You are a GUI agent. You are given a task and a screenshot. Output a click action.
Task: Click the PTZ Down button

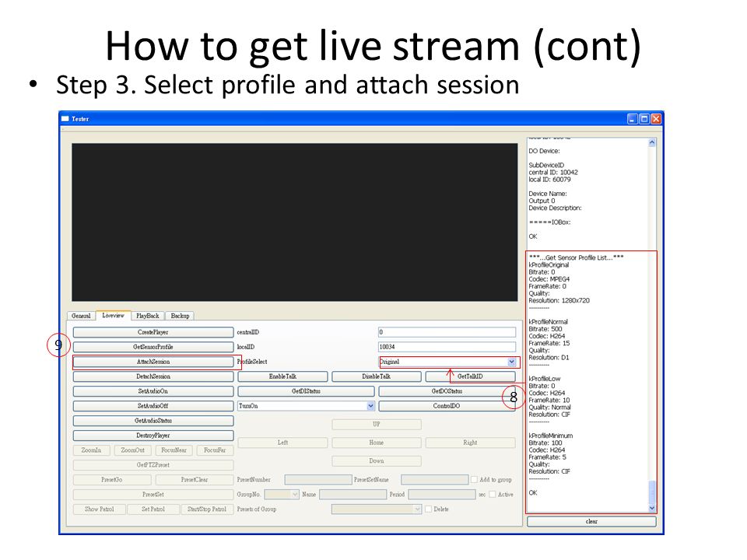pyautogui.click(x=377, y=461)
